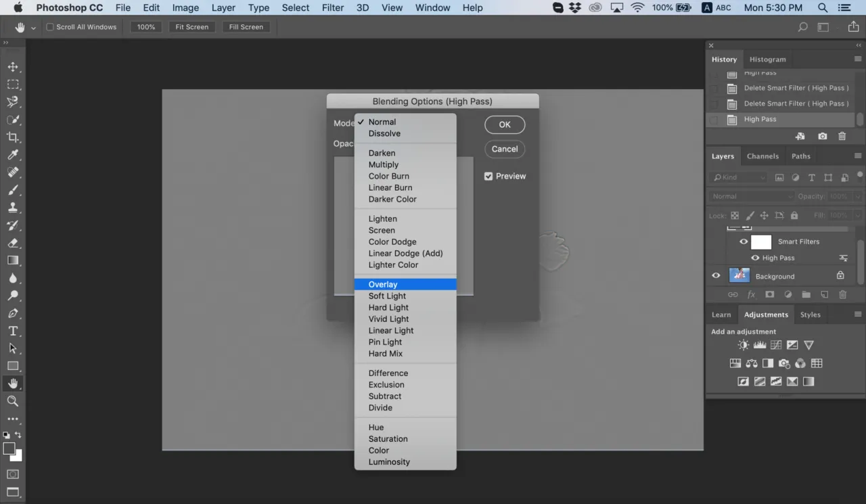Image resolution: width=866 pixels, height=504 pixels.
Task: Activate the Clone Stamp tool
Action: point(14,208)
